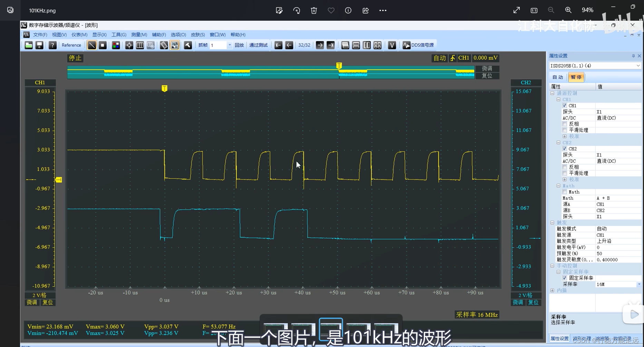Open help via the question mark icon
The image size is (644, 347).
tap(52, 45)
